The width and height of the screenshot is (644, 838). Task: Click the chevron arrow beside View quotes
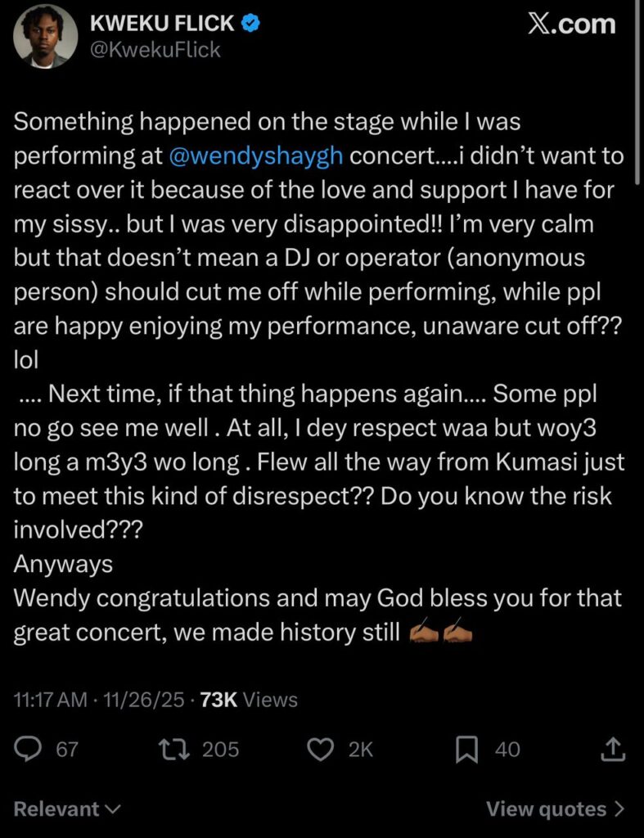(x=619, y=809)
